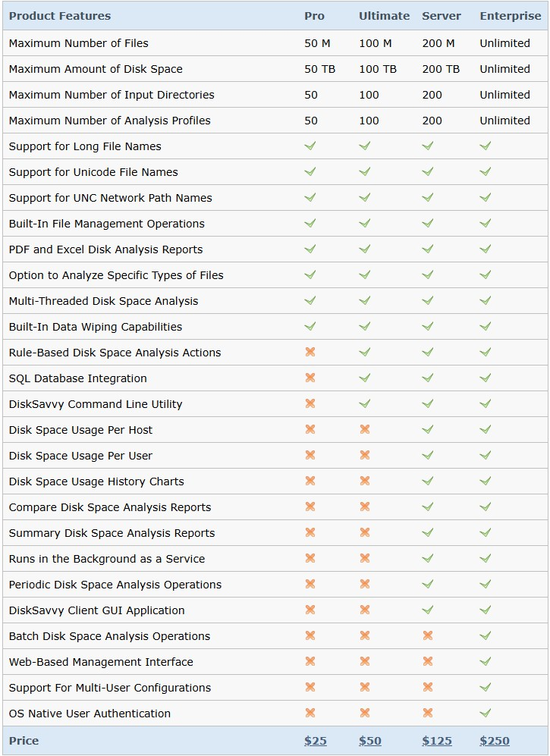The image size is (550, 756).
Task: Click Pro checkmark for Support for Long File Names
Action: coord(310,146)
